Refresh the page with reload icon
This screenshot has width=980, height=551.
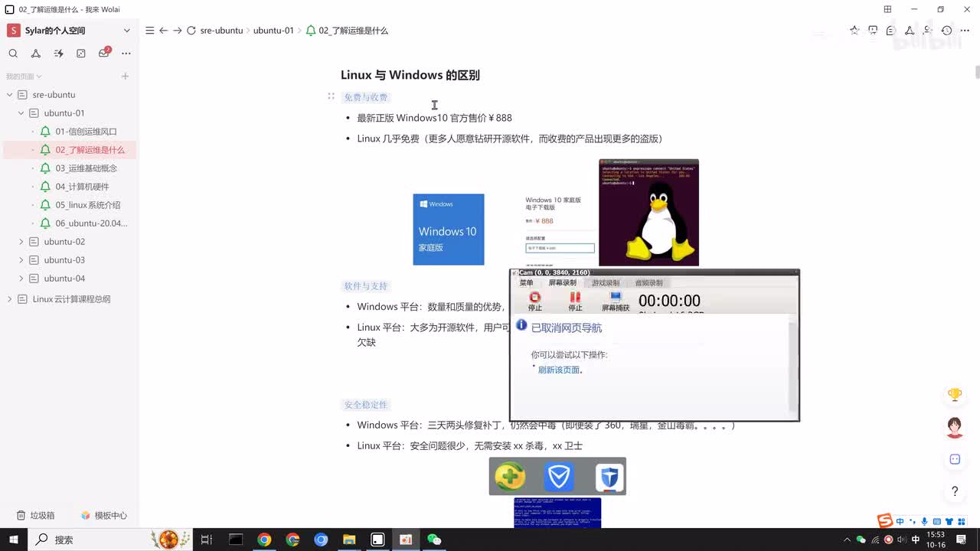(191, 31)
